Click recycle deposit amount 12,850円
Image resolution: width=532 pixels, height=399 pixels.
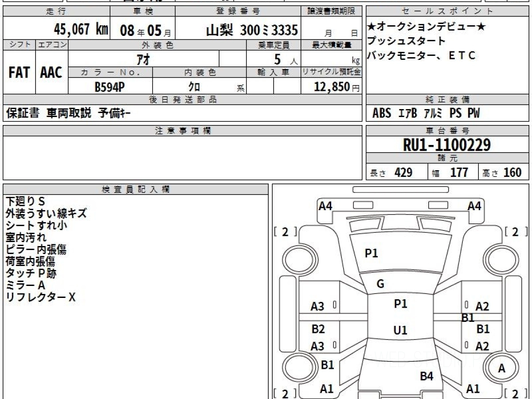337,87
